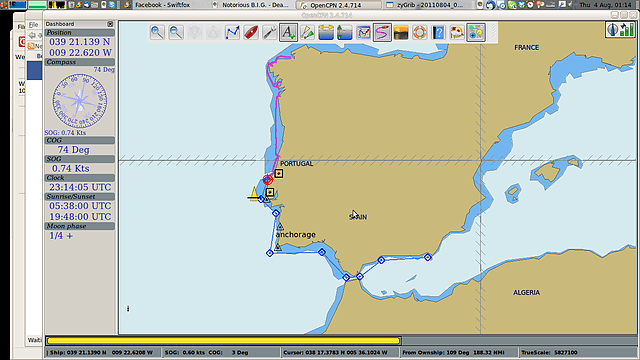Zoom in with the magnifier plus tool
Screen dimensions: 640x360
click(157, 32)
